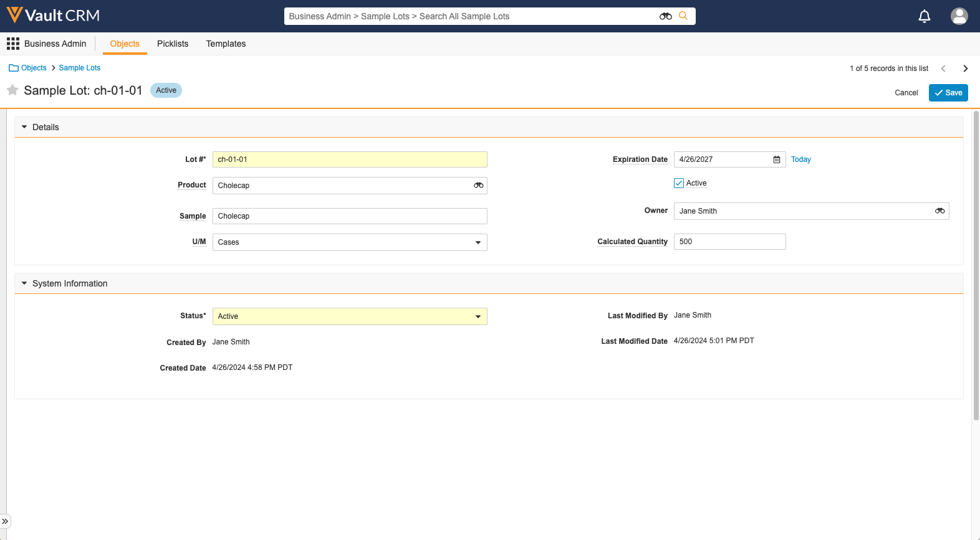Uncheck the Active checkbox

click(x=679, y=183)
